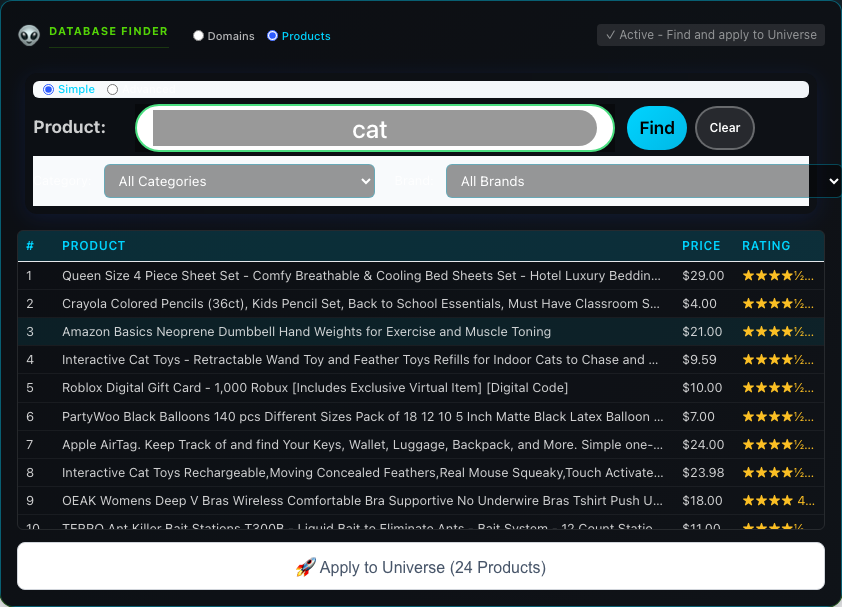Select the Products radio button

click(272, 35)
